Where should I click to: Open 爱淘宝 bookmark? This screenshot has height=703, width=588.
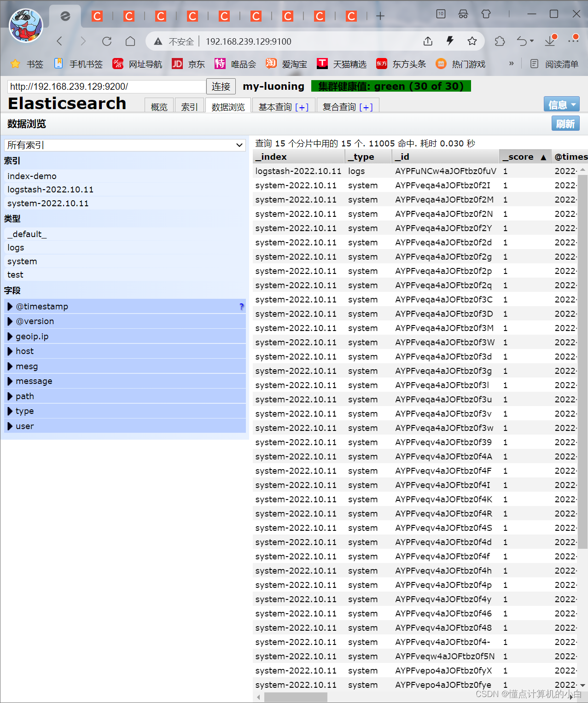tap(286, 64)
